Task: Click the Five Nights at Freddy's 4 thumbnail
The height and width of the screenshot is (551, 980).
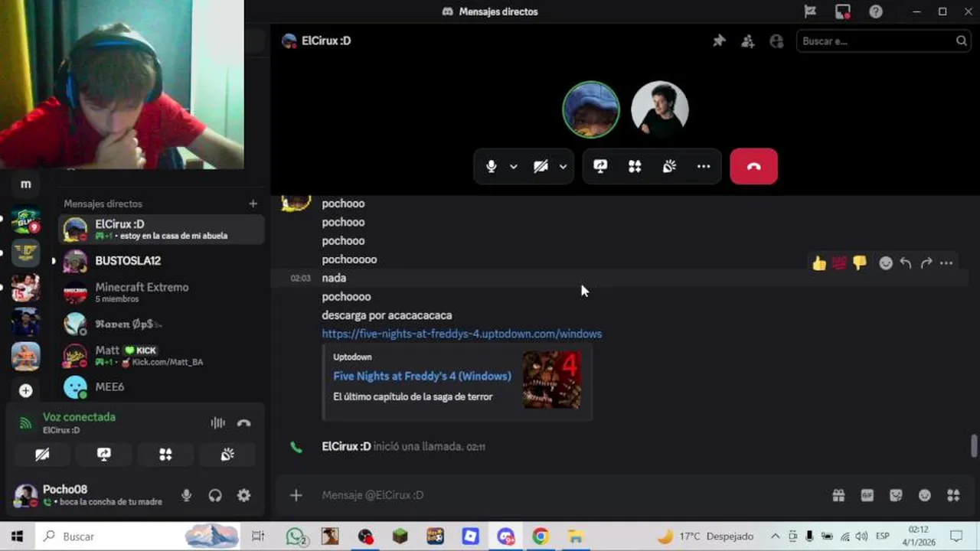Action: [x=551, y=380]
